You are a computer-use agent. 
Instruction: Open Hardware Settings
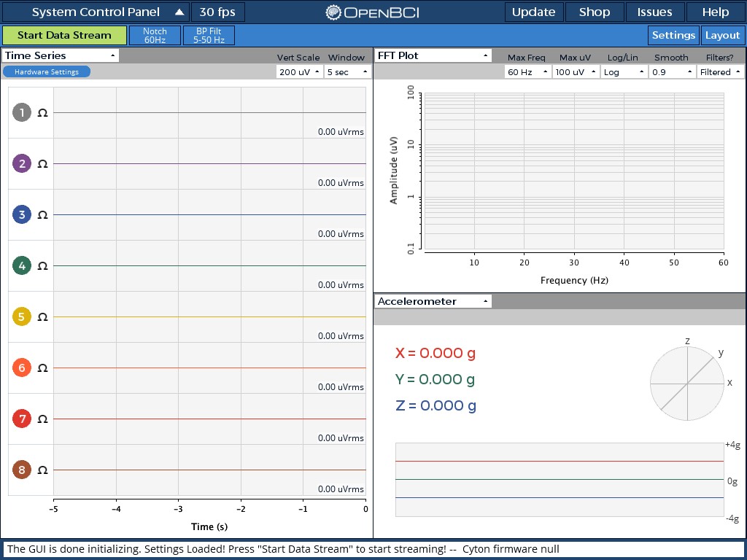47,72
